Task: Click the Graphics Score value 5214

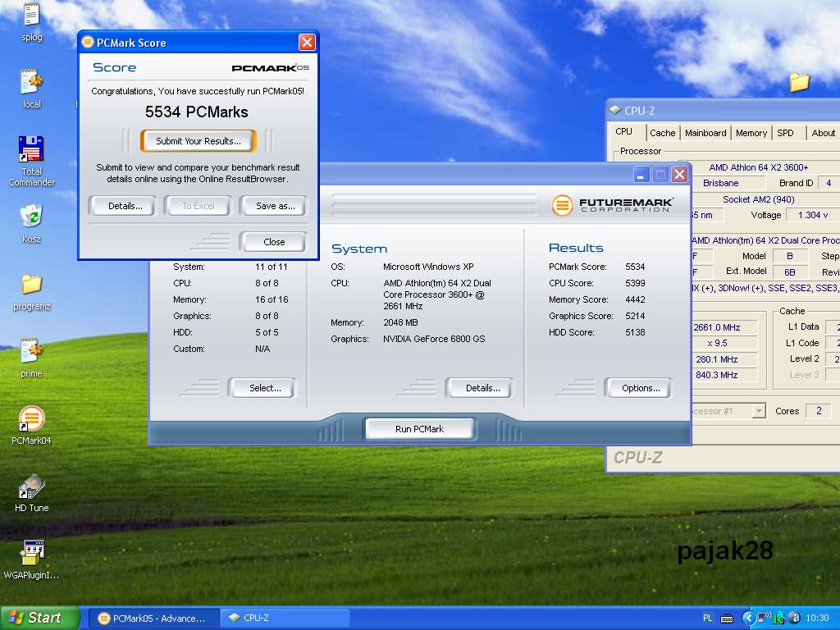Action: click(x=635, y=316)
